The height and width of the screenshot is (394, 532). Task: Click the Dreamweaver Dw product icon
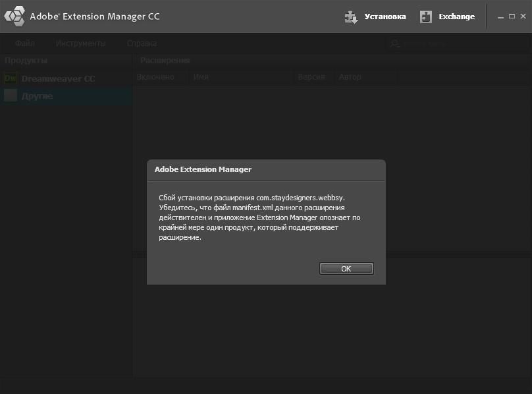(x=11, y=78)
